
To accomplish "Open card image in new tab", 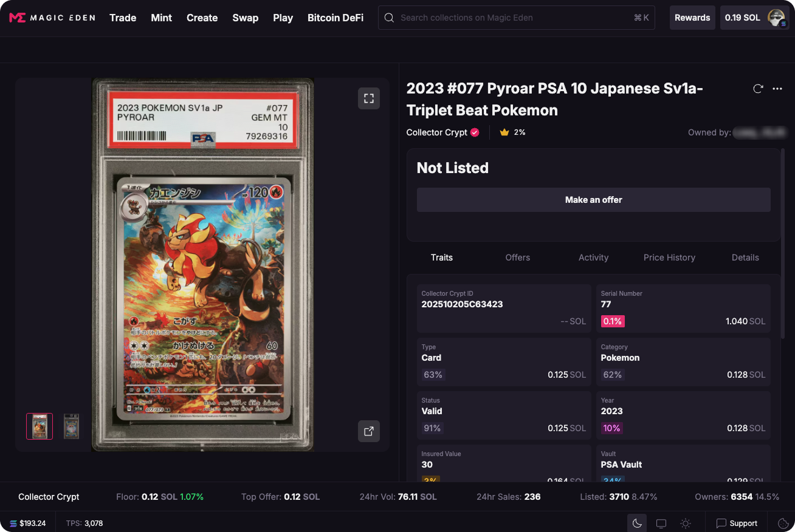I will pos(369,431).
